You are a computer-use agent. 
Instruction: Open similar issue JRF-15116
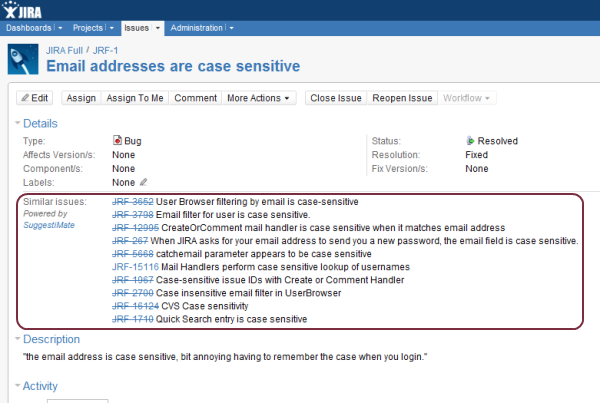pos(132,267)
